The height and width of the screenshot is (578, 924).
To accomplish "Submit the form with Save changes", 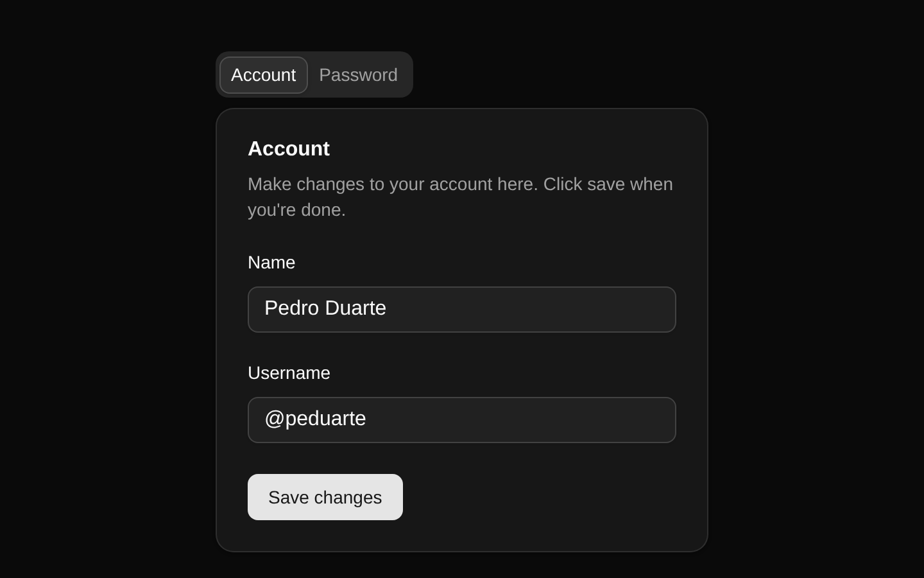I will point(325,497).
